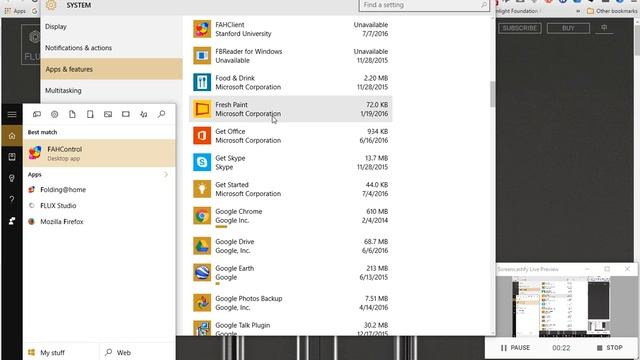This screenshot has width=640, height=360.
Task: Click the FAHClient app icon
Action: [202, 29]
